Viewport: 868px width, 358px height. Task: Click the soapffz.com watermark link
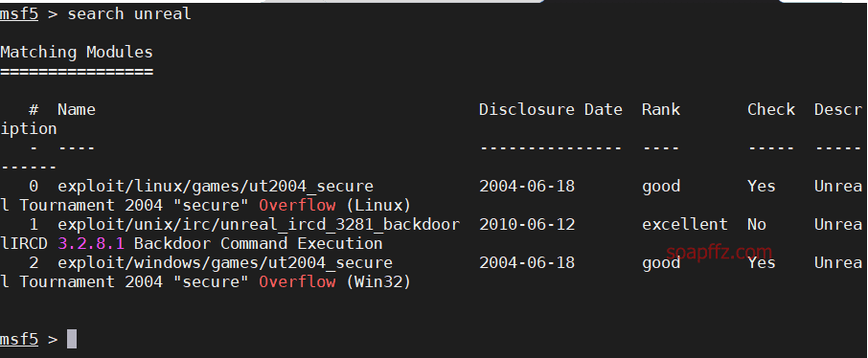[x=718, y=253]
